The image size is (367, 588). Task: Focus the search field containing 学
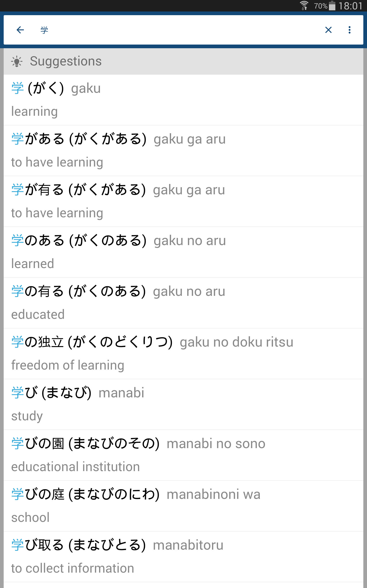(x=170, y=30)
